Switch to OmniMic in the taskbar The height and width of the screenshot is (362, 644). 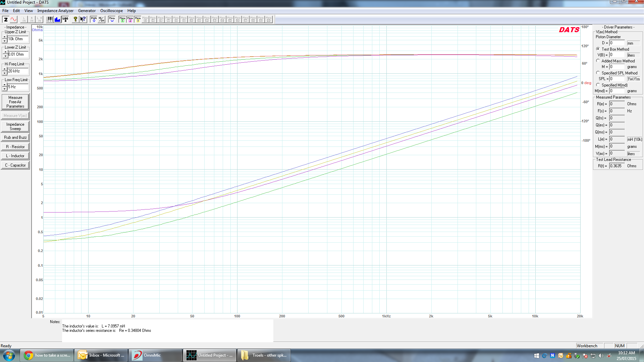pos(155,355)
